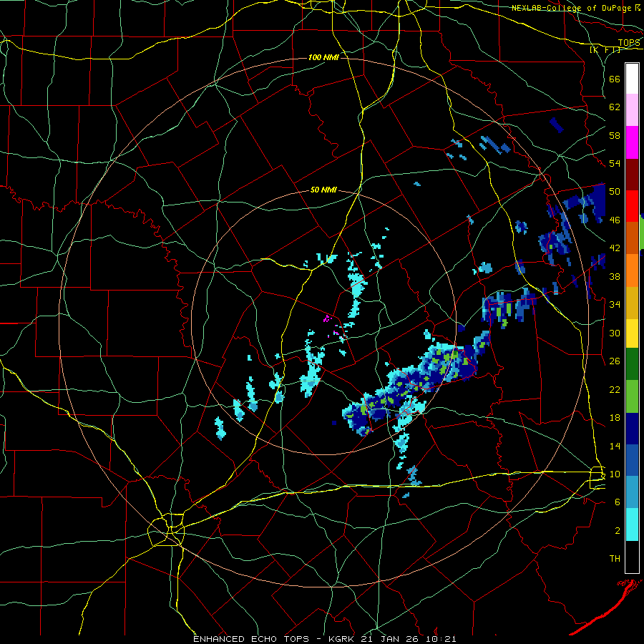The width and height of the screenshot is (644, 644).
Task: Click the legend value 50
Action: pos(615,191)
